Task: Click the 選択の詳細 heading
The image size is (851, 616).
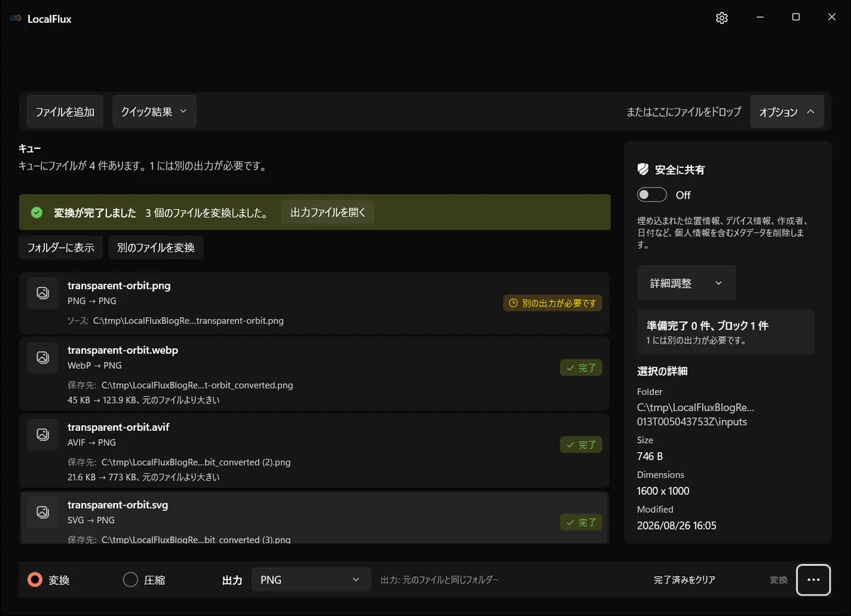Action: (x=662, y=371)
